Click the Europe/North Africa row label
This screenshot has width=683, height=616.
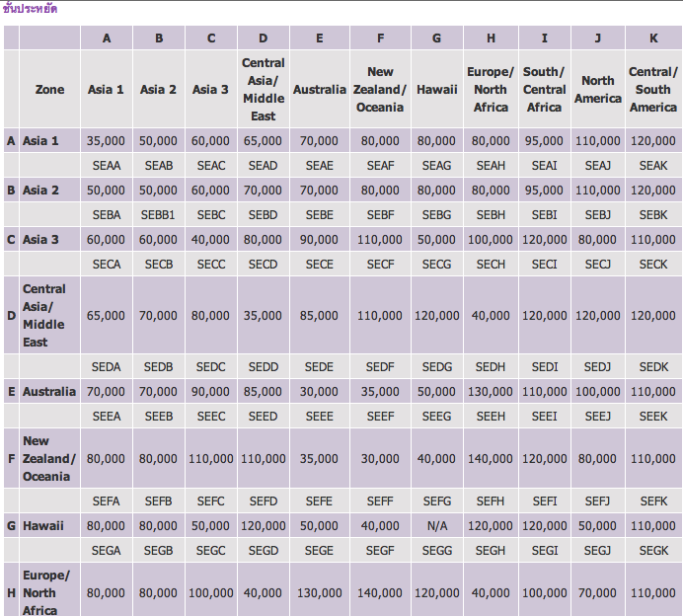tap(47, 592)
